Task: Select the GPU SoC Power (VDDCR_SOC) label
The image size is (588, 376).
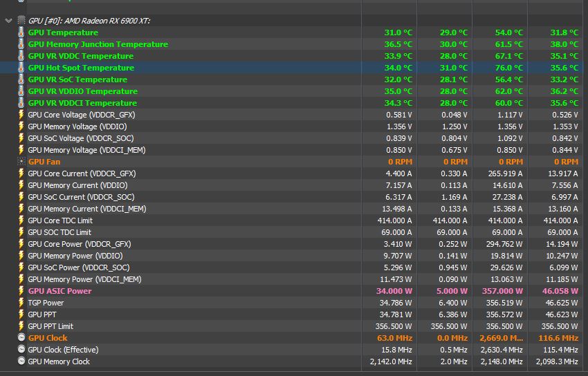Action: click(x=79, y=267)
